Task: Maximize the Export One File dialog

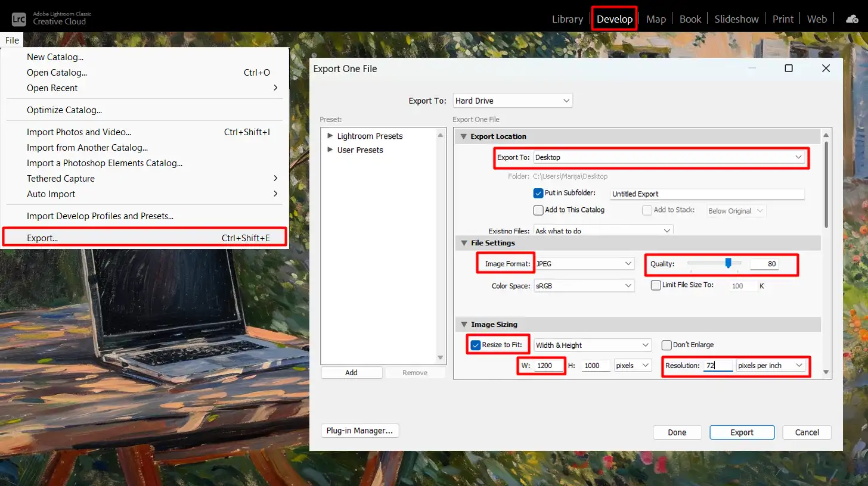Action: pos(789,68)
